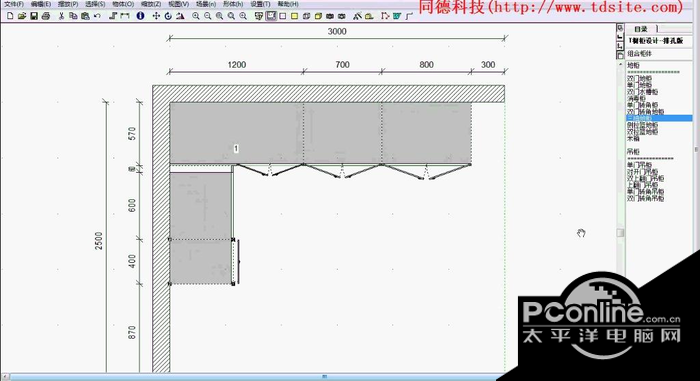This screenshot has width=700, height=381.
Task: Select 米箱 in catalog list
Action: click(x=633, y=138)
